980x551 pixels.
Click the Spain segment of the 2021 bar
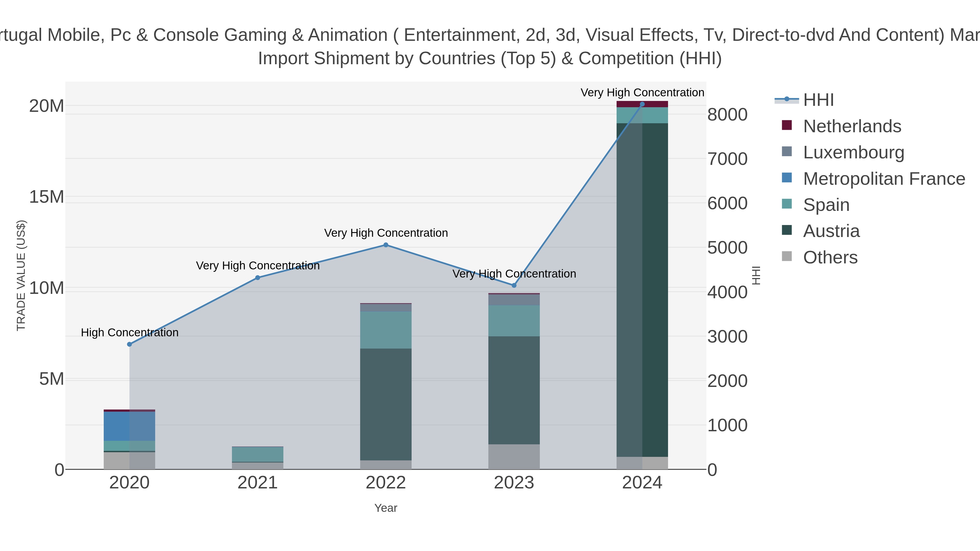pyautogui.click(x=258, y=454)
